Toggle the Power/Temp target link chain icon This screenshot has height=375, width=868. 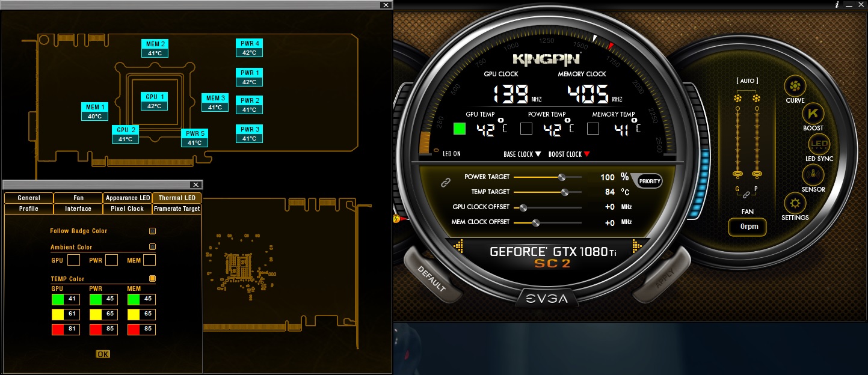(446, 182)
